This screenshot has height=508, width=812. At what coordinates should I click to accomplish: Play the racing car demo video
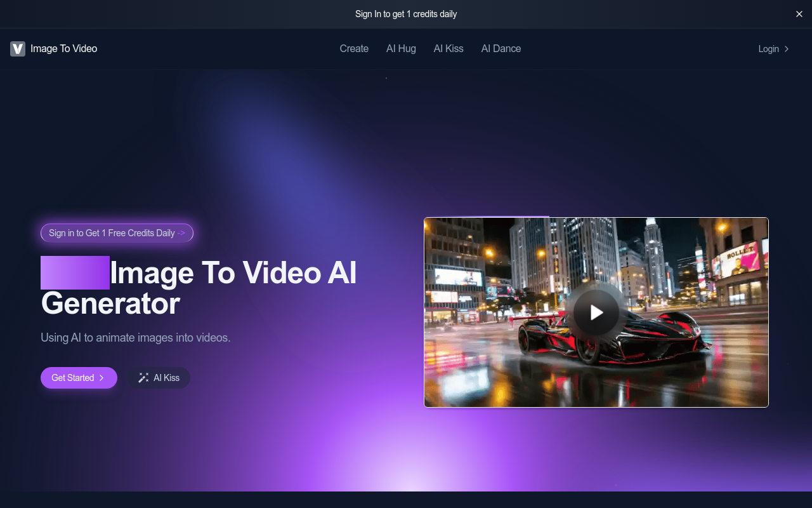click(596, 312)
